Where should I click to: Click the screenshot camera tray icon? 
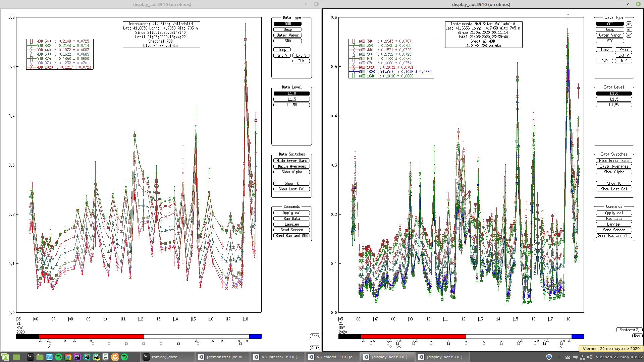(x=568, y=357)
